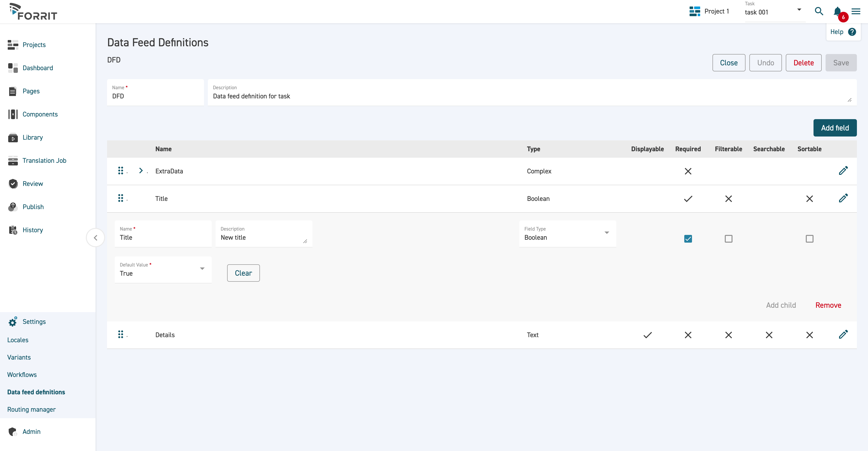
Task: Open the Field Type Boolean dropdown
Action: [567, 234]
